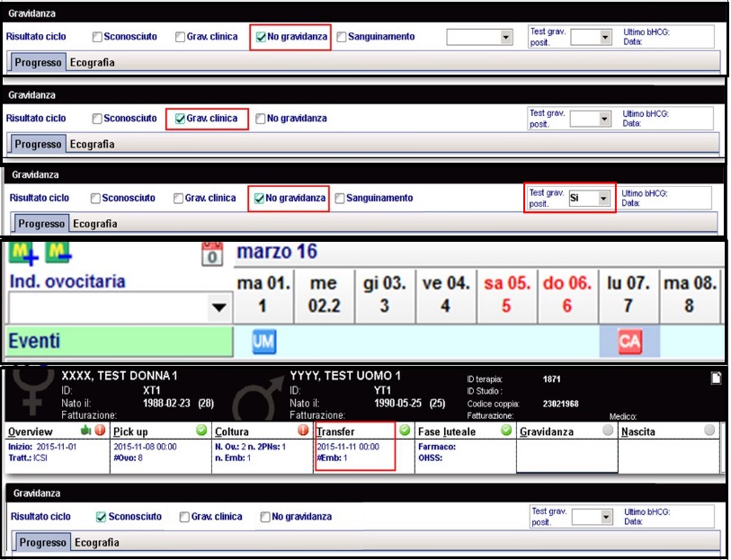Click the green M- remove-medication icon
This screenshot has height=560, width=731.
[58, 253]
